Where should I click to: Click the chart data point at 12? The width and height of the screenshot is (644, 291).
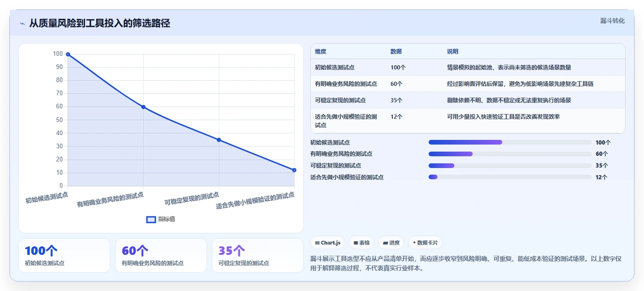tap(294, 170)
